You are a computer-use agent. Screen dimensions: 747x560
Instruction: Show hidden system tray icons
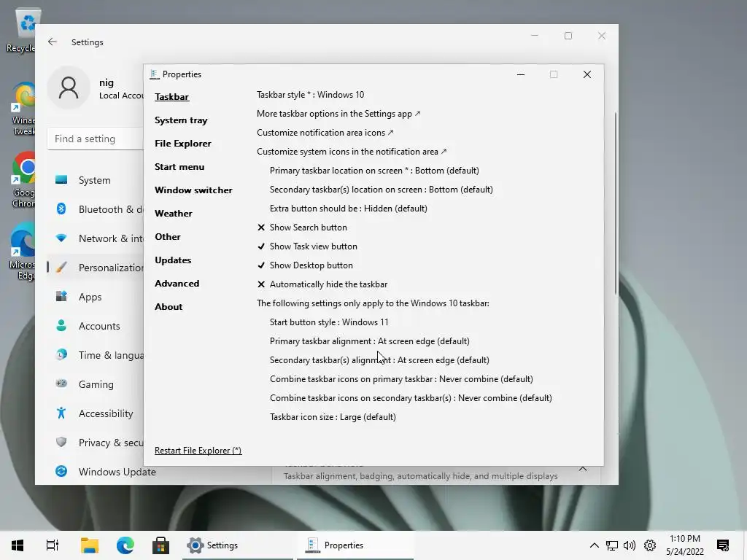(594, 545)
